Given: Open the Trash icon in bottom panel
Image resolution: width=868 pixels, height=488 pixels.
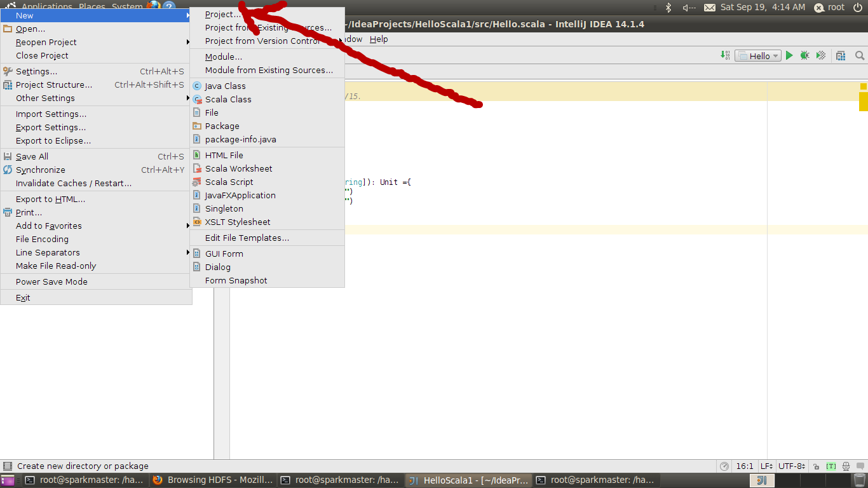Looking at the screenshot, I should pyautogui.click(x=859, y=480).
